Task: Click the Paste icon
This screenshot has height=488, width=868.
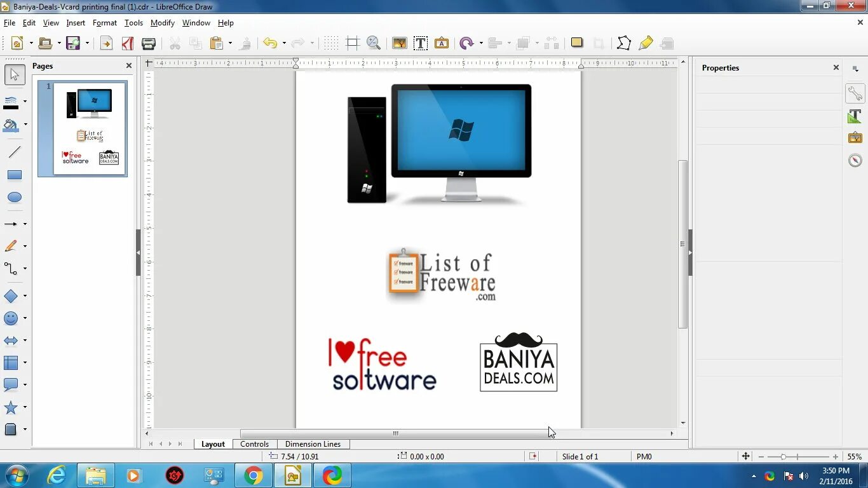Action: pyautogui.click(x=217, y=43)
